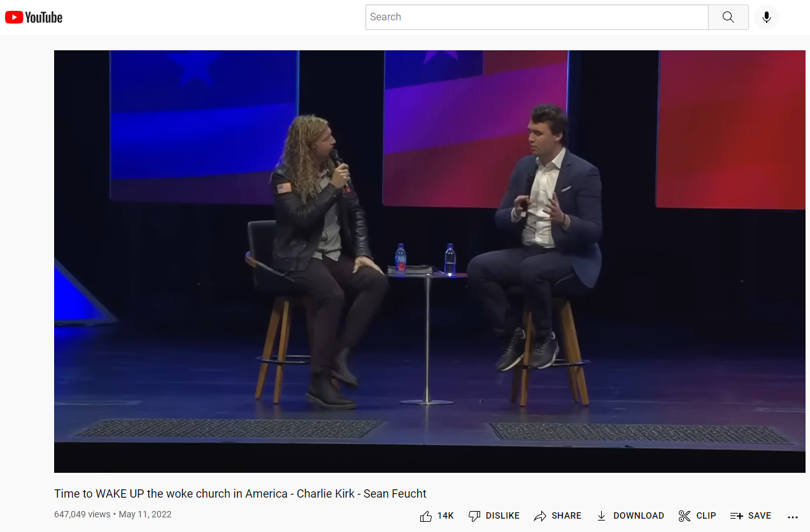The width and height of the screenshot is (810, 532).
Task: Click the download arrow icon
Action: (601, 516)
